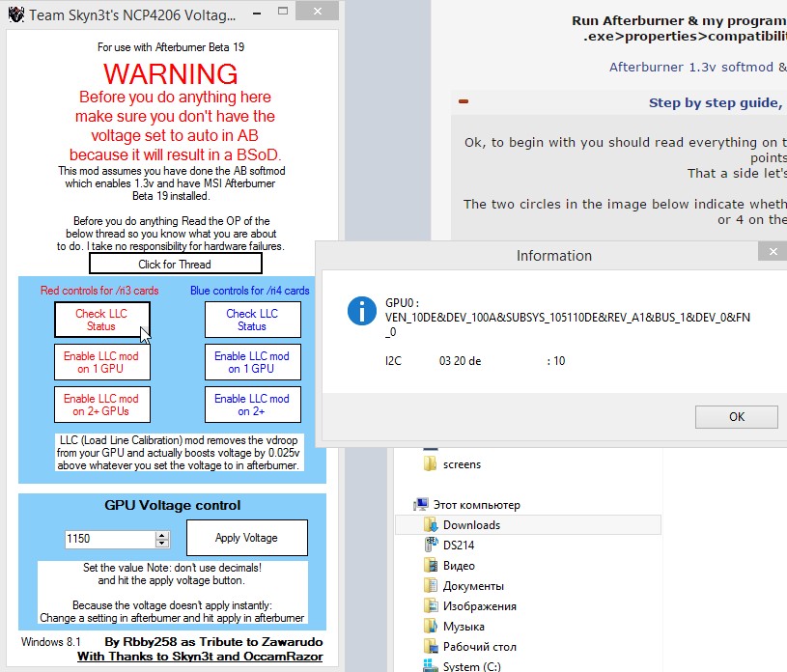Enable red LLC mod on 2+ GPUs
Viewport: 787px width, 672px height.
click(102, 405)
